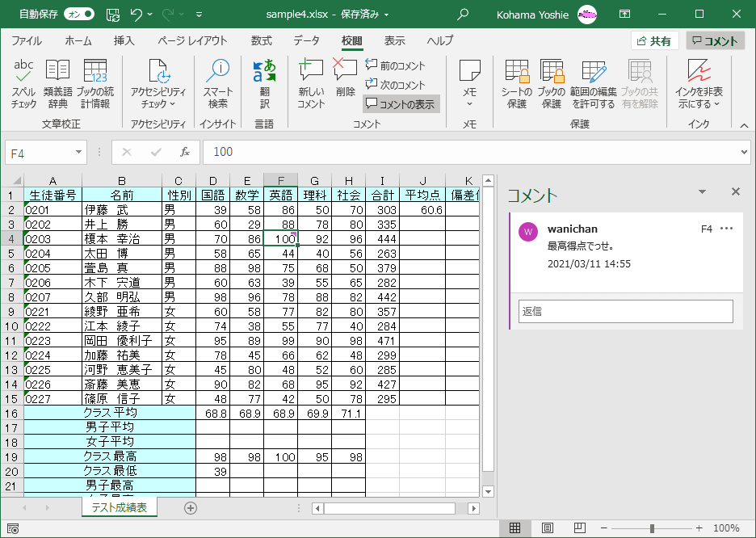Switch to page layout view in status bar
Image resolution: width=756 pixels, height=538 pixels.
(x=548, y=528)
